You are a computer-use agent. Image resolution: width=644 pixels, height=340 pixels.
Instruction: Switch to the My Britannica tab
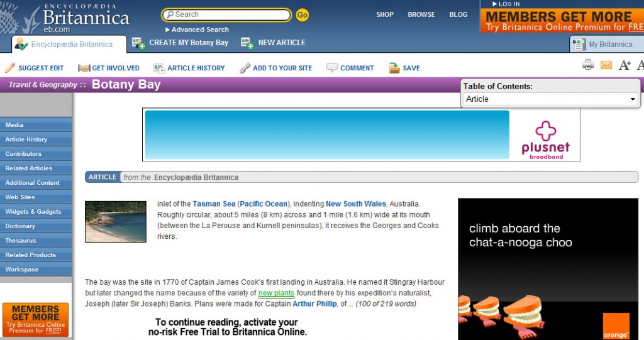(607, 45)
